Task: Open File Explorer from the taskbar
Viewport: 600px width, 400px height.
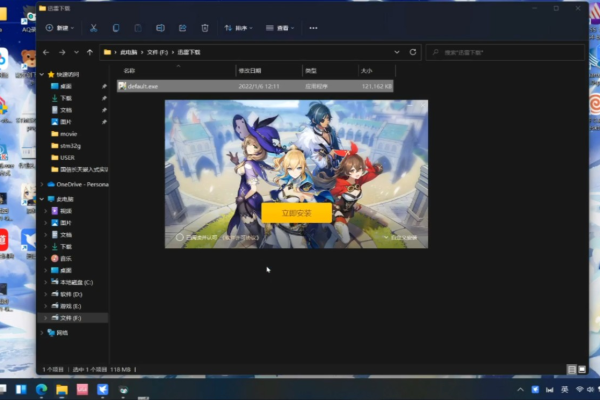Action: pos(62,390)
